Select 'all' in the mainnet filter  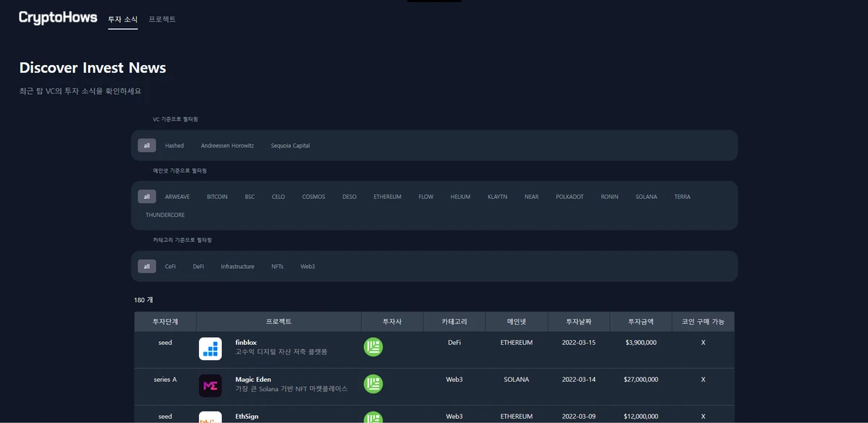[x=147, y=197]
